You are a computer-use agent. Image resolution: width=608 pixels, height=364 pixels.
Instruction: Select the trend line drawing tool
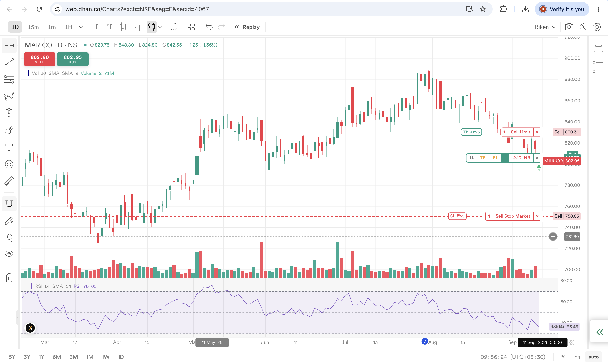coord(9,62)
